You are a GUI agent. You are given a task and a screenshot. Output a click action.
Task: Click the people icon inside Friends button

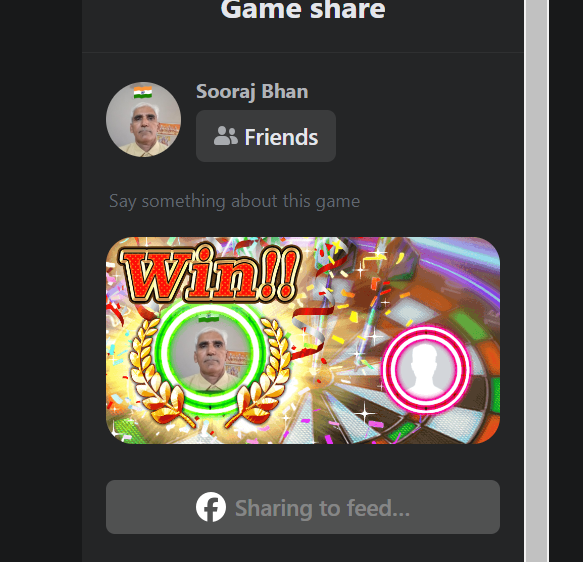[x=226, y=136]
